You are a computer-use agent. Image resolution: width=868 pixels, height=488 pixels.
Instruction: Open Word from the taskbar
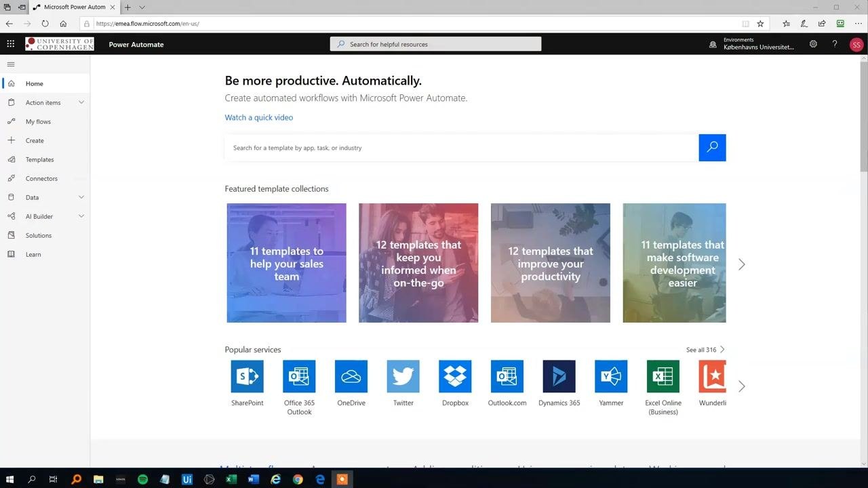[x=254, y=479]
